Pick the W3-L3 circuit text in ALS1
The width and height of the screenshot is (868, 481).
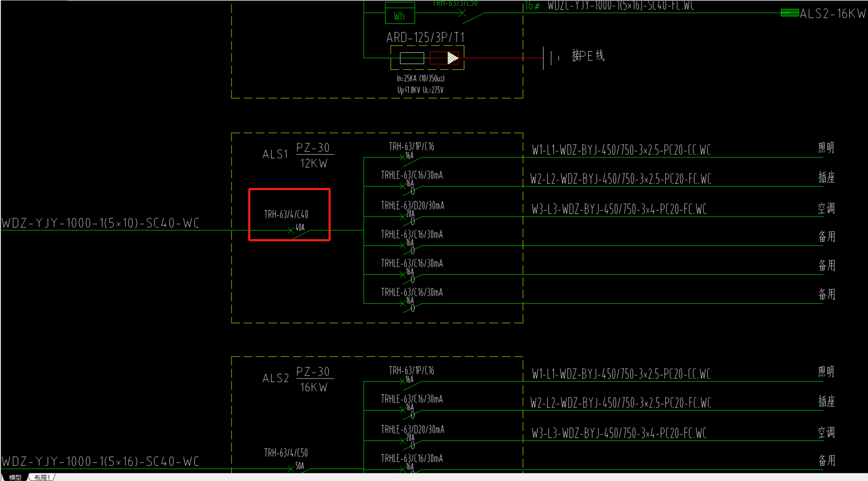pos(619,209)
